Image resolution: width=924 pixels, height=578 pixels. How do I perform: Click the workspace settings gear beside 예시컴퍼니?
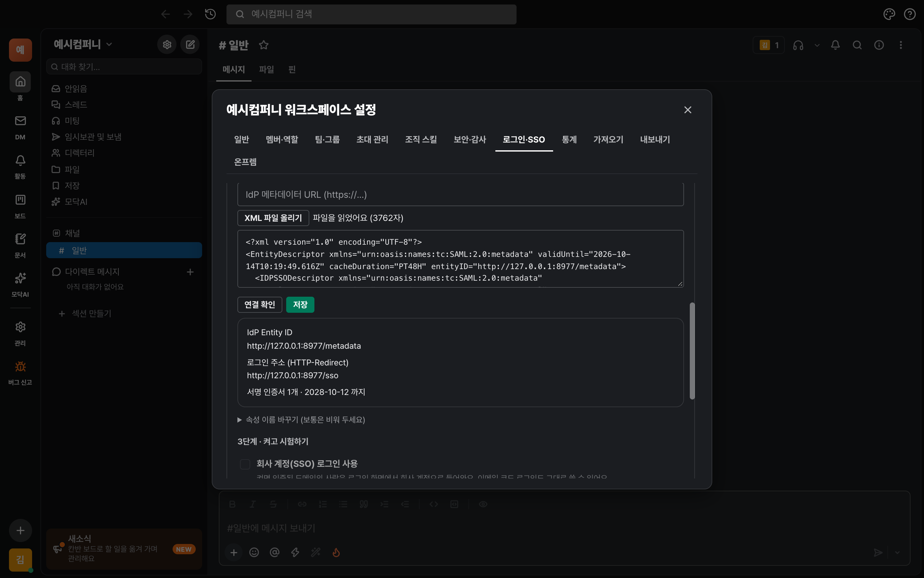coord(167,45)
